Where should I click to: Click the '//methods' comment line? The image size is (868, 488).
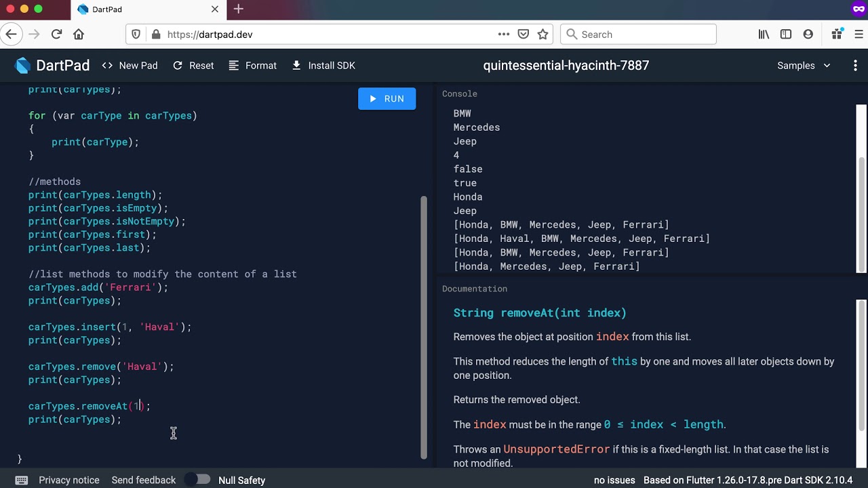pos(54,182)
